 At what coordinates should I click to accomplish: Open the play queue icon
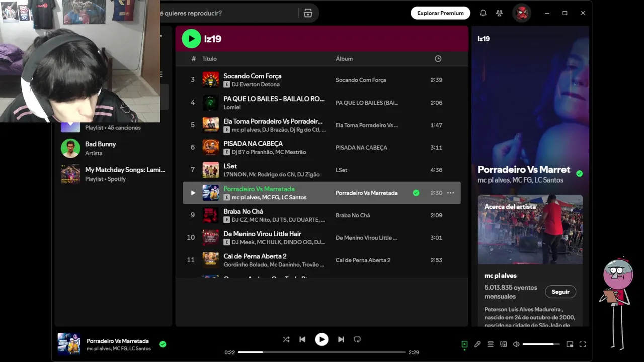click(491, 344)
